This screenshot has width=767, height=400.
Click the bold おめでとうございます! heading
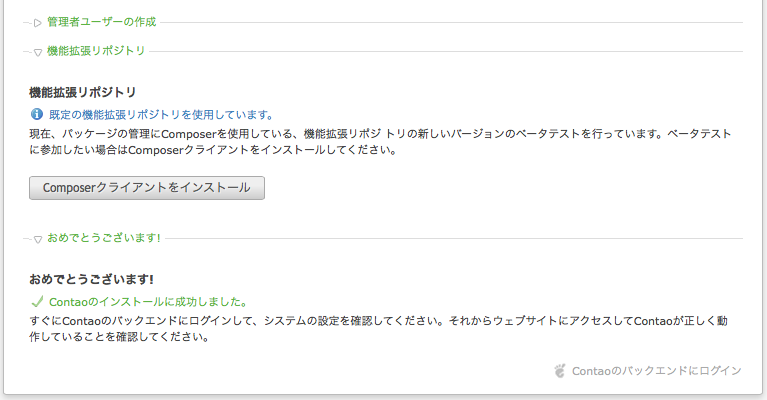click(x=91, y=279)
